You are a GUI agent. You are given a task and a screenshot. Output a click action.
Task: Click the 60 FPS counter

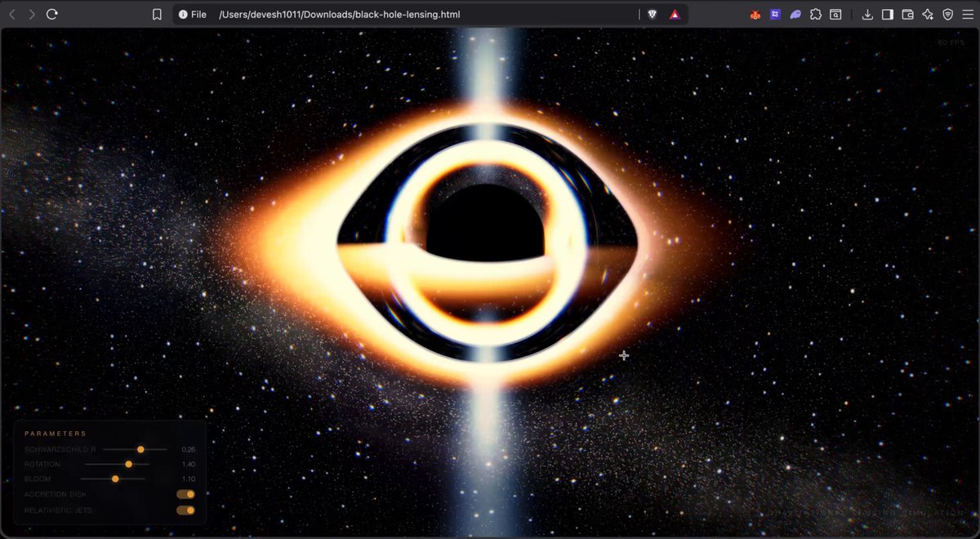pos(951,42)
